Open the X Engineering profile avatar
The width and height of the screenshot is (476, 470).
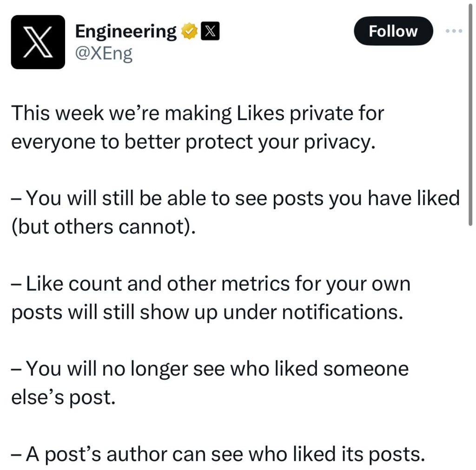(38, 42)
